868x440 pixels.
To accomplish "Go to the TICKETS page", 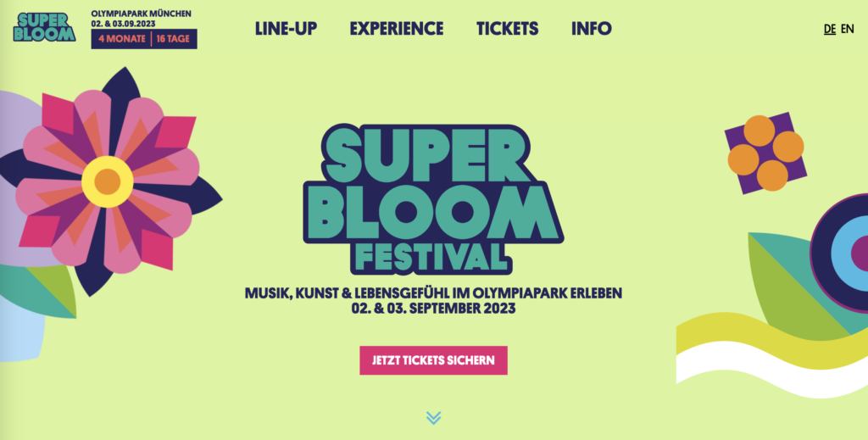I will click(508, 28).
